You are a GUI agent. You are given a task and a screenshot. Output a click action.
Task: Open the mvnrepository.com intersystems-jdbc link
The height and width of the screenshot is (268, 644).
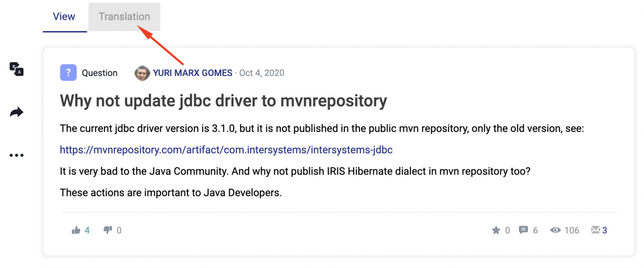pos(226,150)
